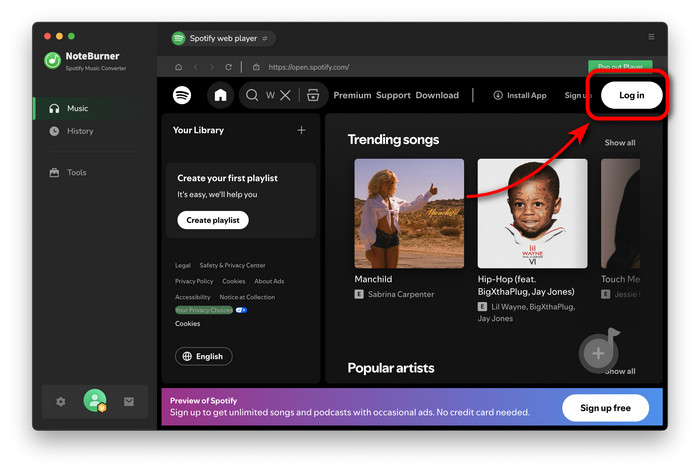Click the download icon on Install App
Image resolution: width=700 pixels, height=473 pixels.
pos(498,95)
